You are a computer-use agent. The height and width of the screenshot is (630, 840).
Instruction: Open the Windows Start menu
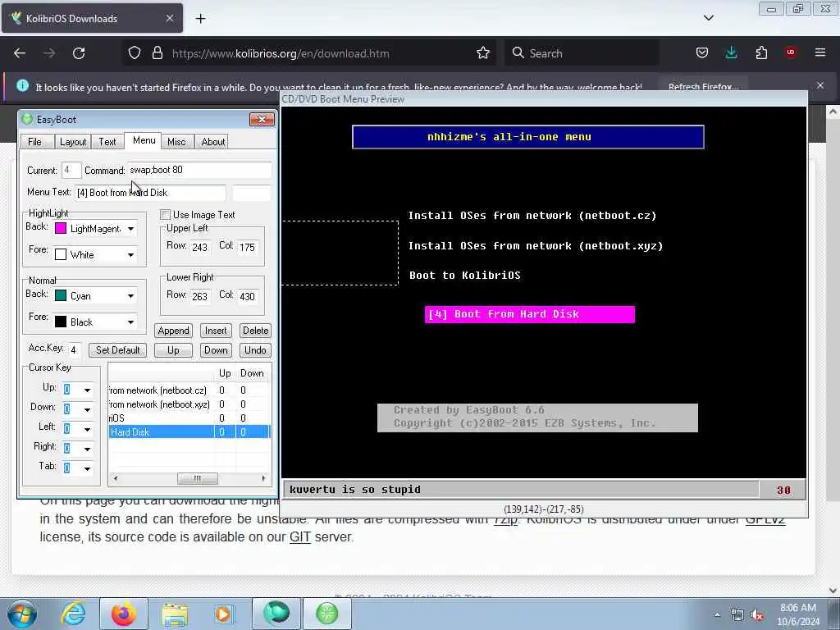coord(22,614)
